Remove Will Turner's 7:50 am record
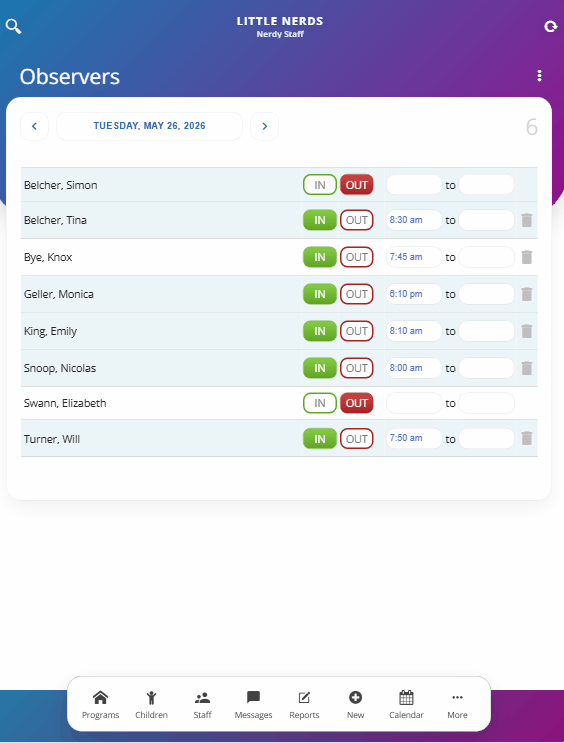564x743 pixels. click(527, 438)
